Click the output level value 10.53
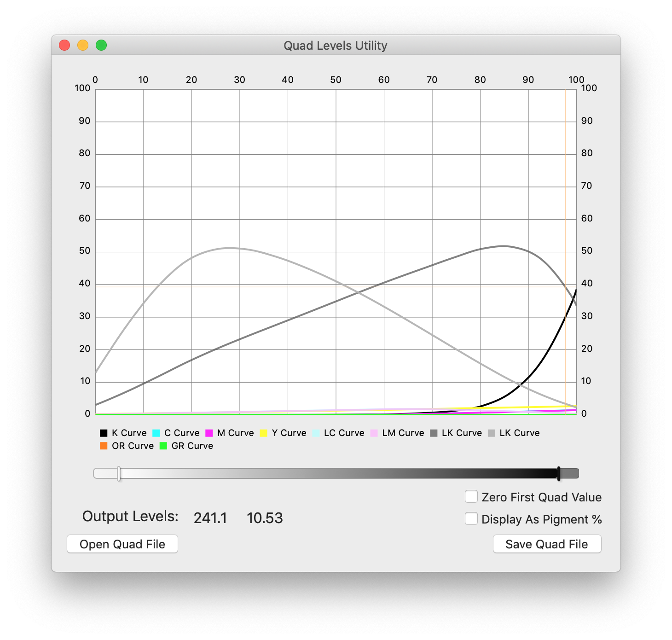This screenshot has height=640, width=672. (265, 518)
